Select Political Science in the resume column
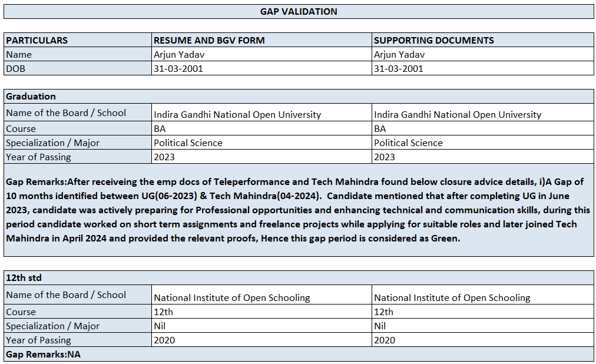Screen dimensions: 596x364 (x=188, y=143)
